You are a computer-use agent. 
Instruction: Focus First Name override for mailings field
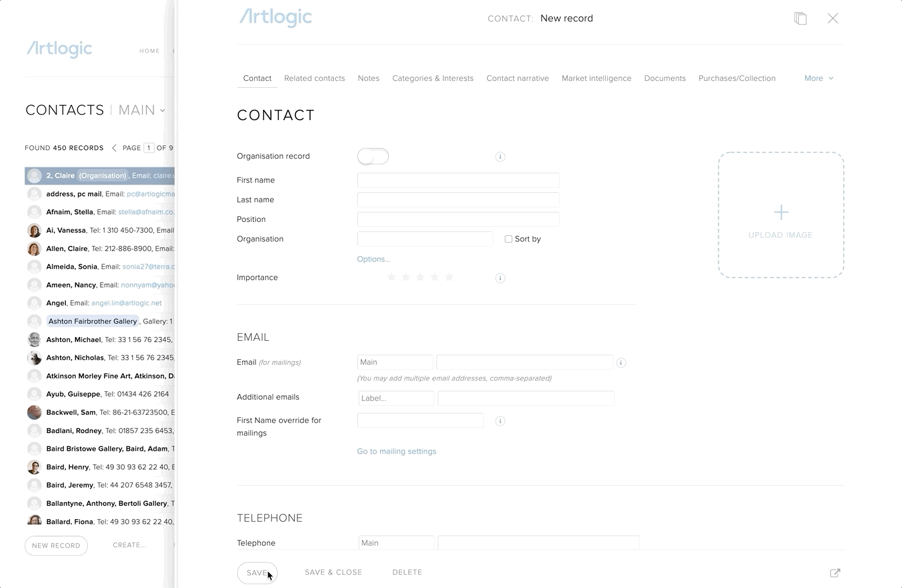(x=421, y=420)
